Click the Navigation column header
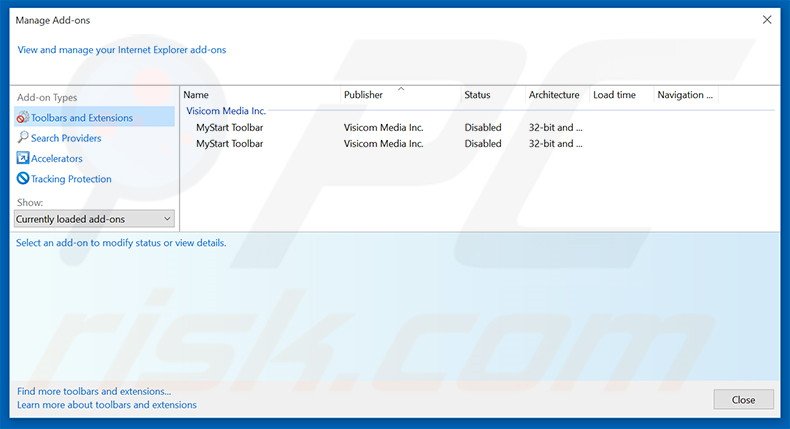Viewport: 790px width, 429px height. tap(686, 95)
